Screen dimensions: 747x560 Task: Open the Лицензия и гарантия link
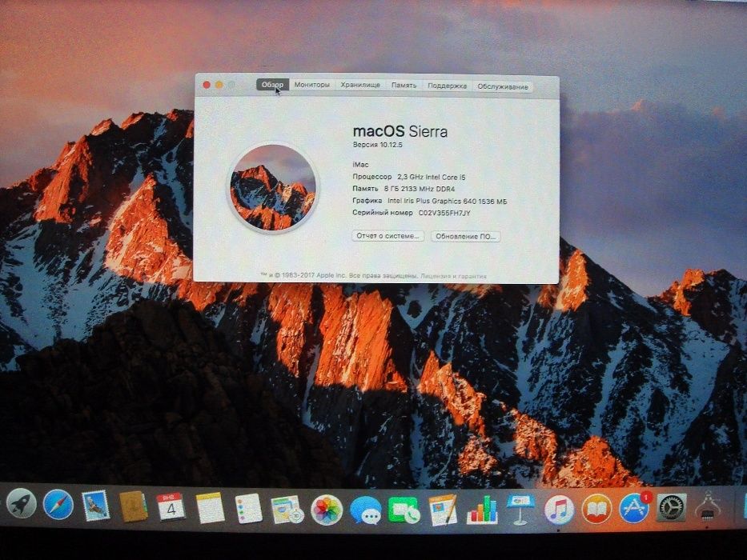(x=453, y=276)
